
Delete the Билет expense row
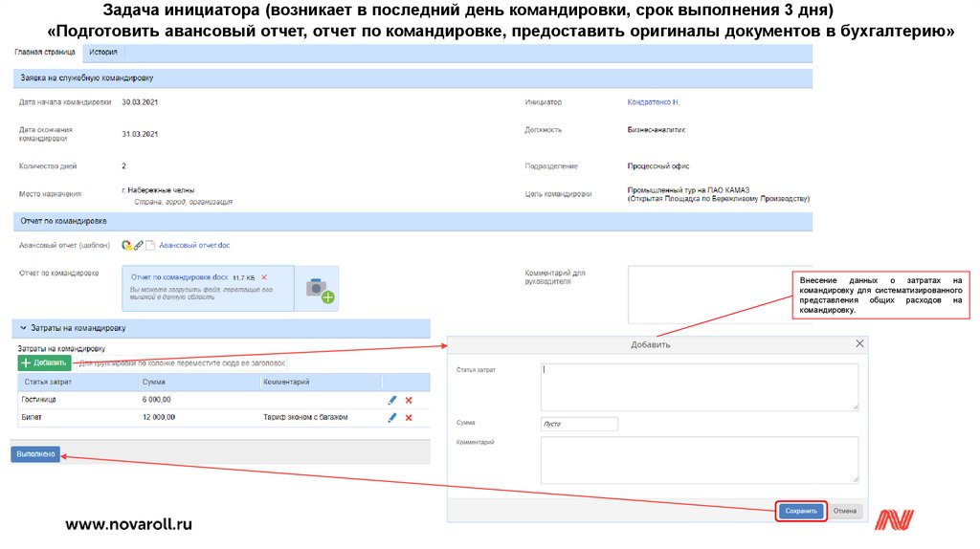pos(409,418)
